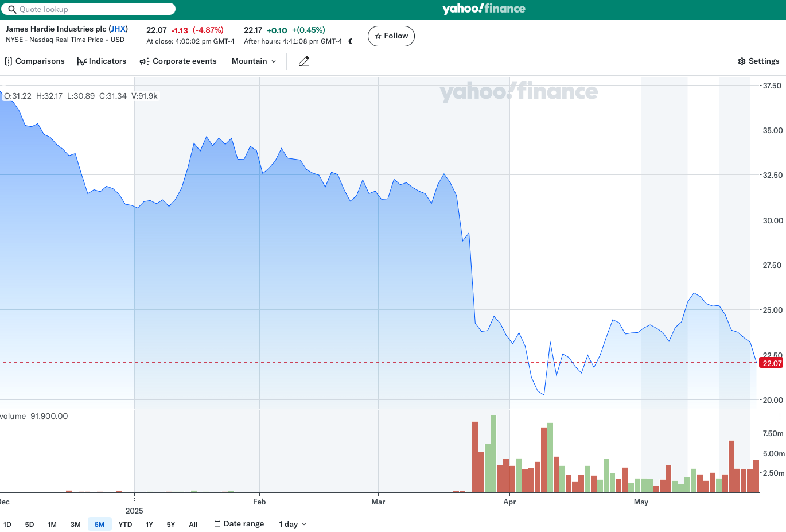Expand the Mountain chart type dropdown
Image resolution: width=786 pixels, height=532 pixels.
click(254, 61)
